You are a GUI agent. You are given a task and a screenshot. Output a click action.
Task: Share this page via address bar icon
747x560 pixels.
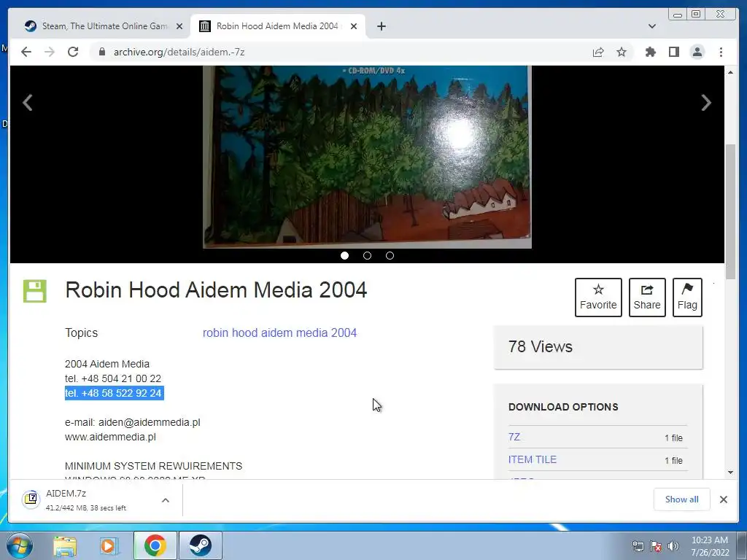[x=598, y=52]
